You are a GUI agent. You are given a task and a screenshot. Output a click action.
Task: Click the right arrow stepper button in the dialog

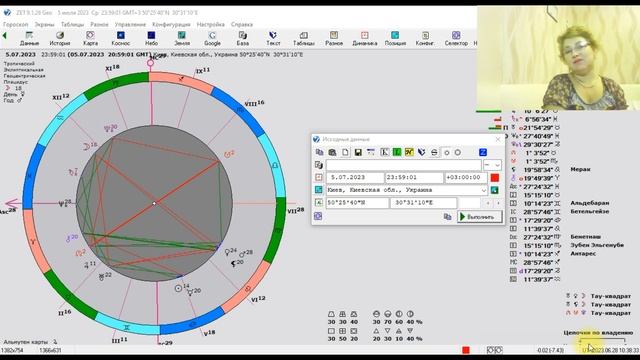click(x=498, y=203)
